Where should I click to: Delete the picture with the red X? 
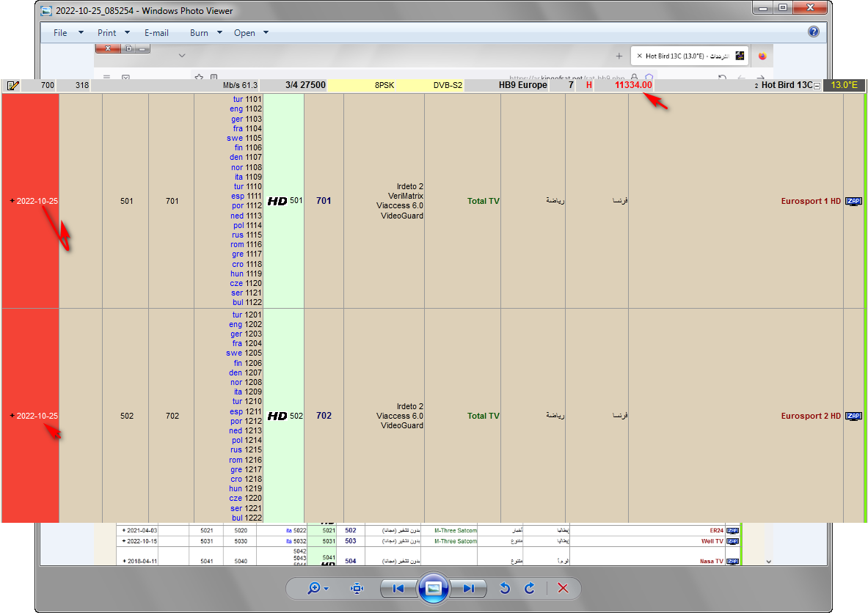563,588
